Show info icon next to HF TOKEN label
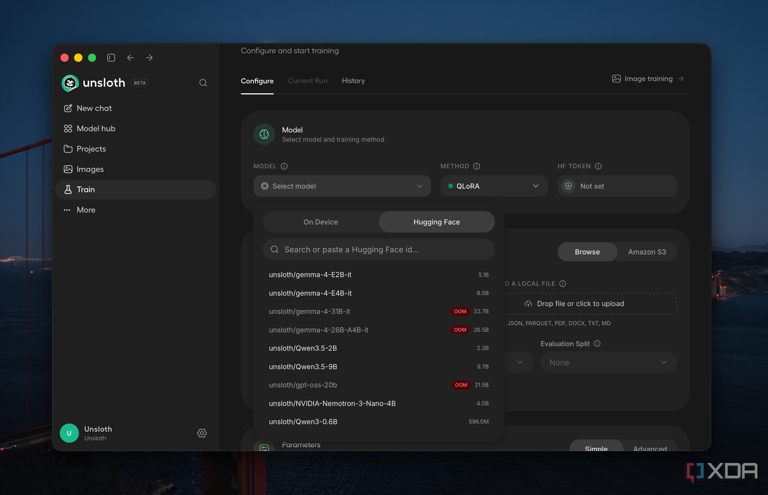768x495 pixels. [x=598, y=166]
